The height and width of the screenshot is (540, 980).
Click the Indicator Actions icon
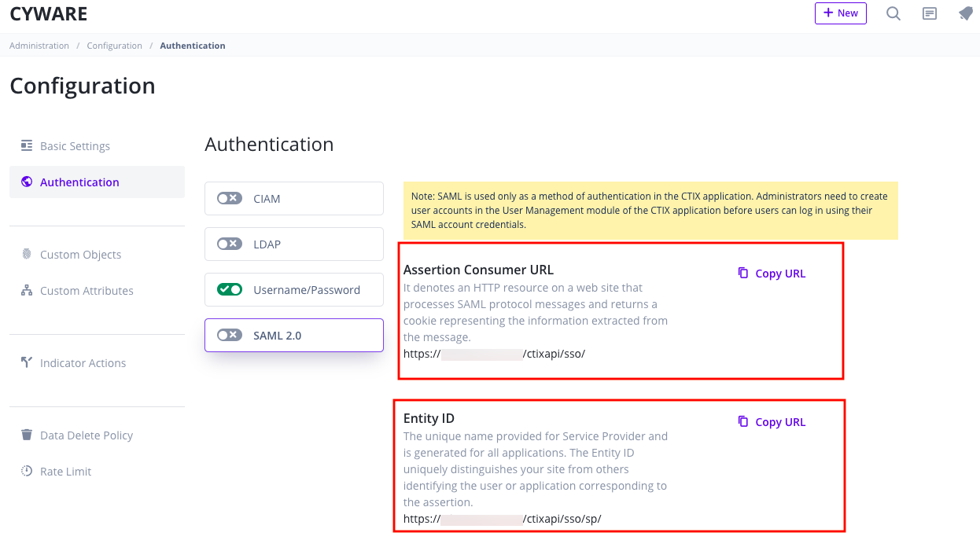coord(27,362)
